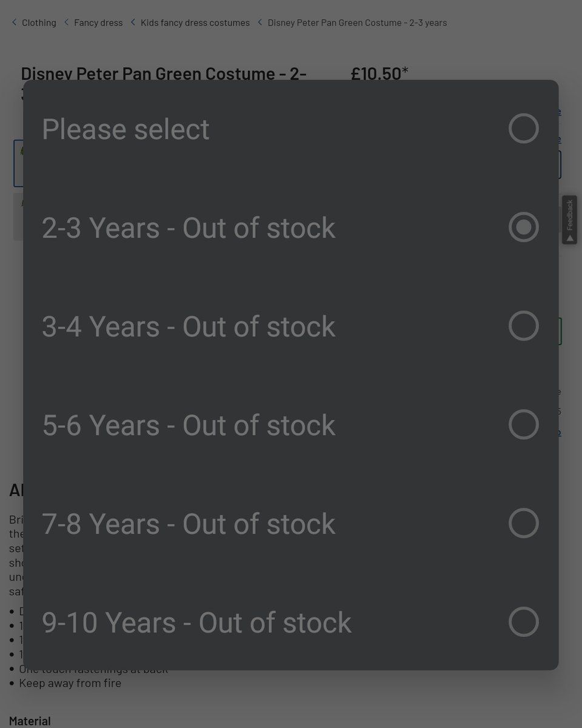Select the 'Please select' radio button
The height and width of the screenshot is (728, 582).
coord(524,129)
